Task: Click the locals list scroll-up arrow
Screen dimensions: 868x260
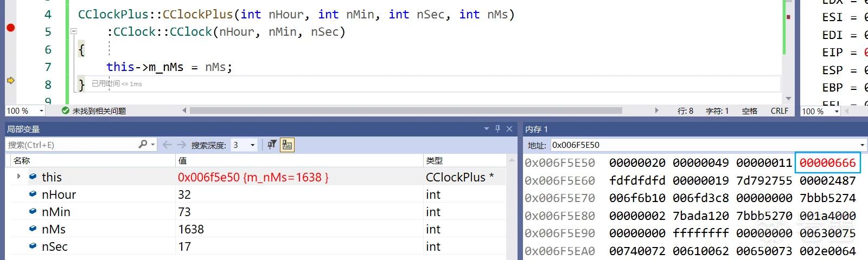Action: point(511,160)
